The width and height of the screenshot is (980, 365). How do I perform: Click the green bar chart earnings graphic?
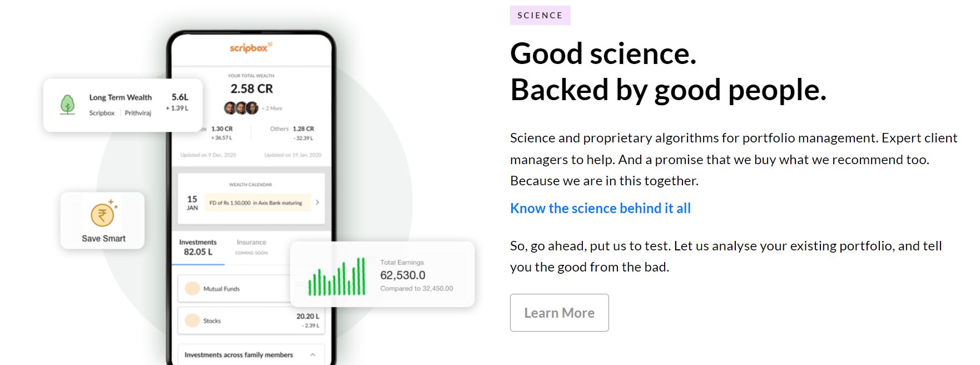337,276
